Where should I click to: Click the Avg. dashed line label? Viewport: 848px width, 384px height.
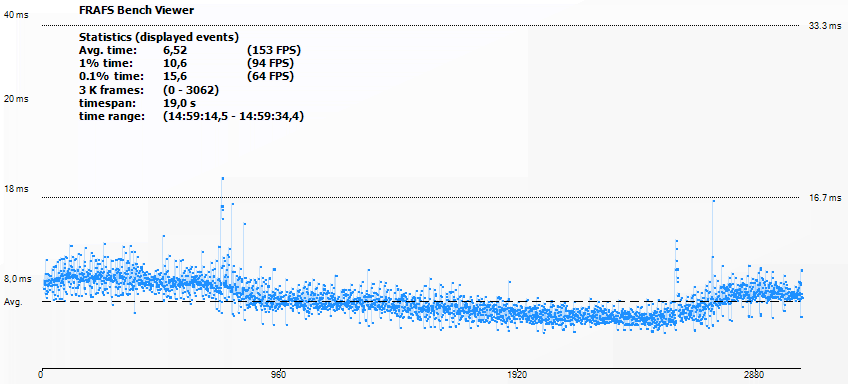tap(13, 302)
